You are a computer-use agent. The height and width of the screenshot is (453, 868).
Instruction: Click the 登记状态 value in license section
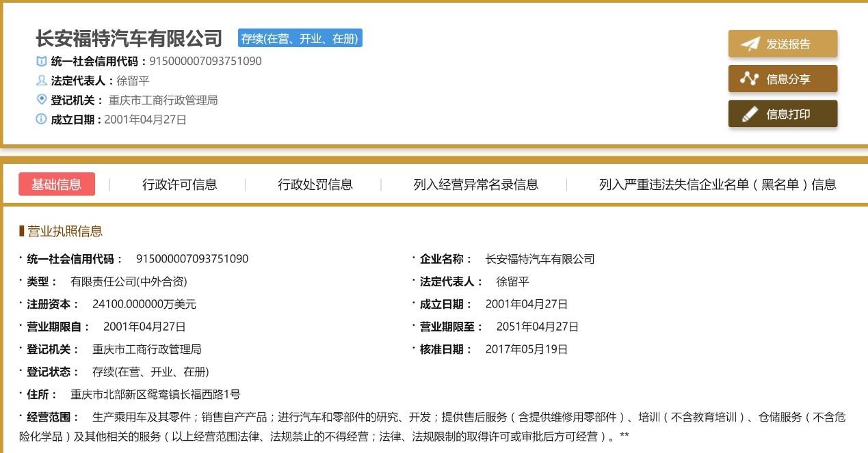(x=150, y=372)
